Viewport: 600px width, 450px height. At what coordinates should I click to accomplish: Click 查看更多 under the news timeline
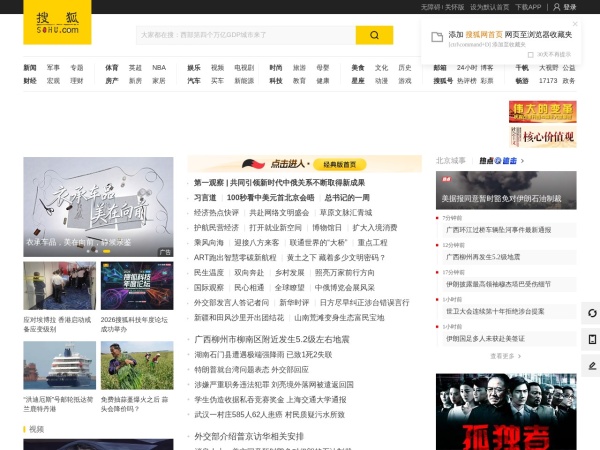[x=505, y=356]
